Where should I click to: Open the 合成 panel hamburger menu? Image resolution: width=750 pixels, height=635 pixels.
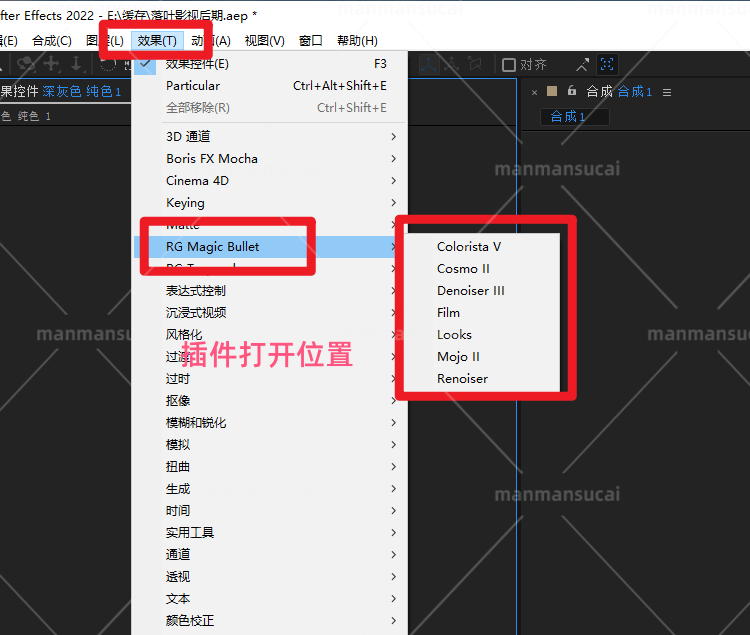pos(667,92)
